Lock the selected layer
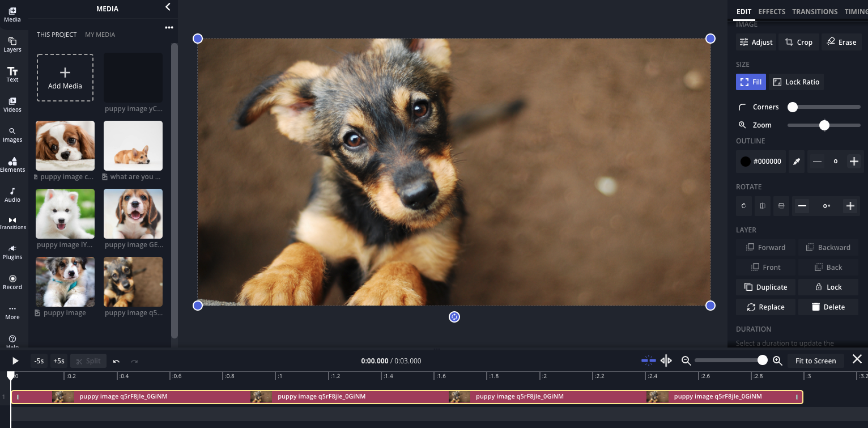Viewport: 868px width, 428px height. coord(828,287)
